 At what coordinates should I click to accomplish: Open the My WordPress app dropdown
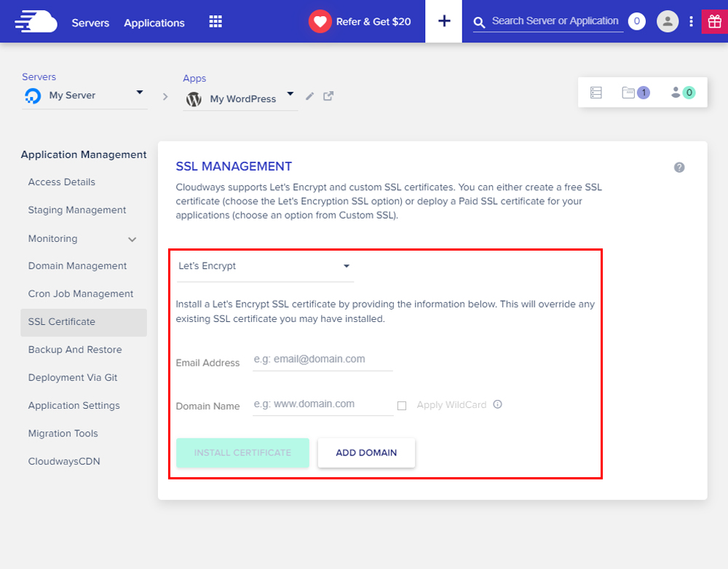point(240,98)
